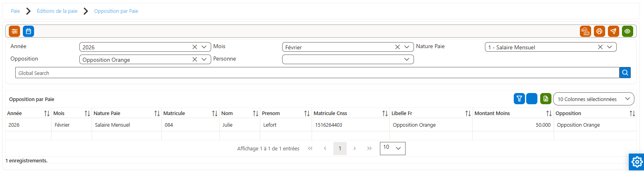This screenshot has height=172, width=644.
Task: Click the green eye preview icon
Action: coord(628,31)
